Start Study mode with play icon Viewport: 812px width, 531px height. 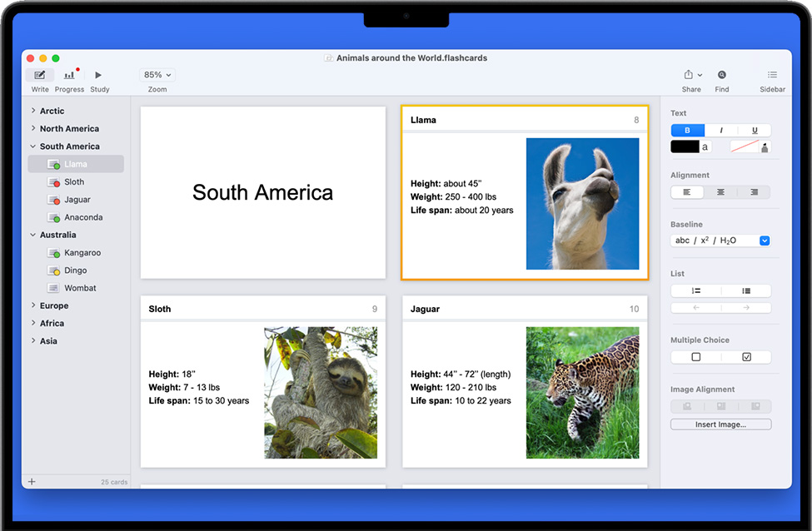point(98,75)
